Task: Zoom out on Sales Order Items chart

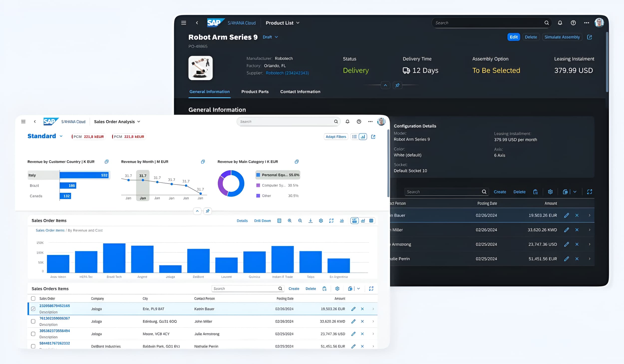Action: point(300,221)
